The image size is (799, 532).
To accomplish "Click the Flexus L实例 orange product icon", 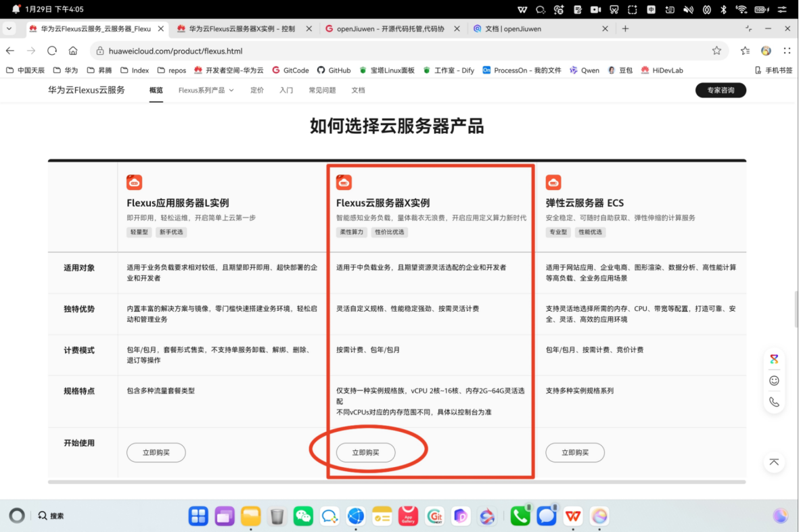I will pyautogui.click(x=135, y=183).
